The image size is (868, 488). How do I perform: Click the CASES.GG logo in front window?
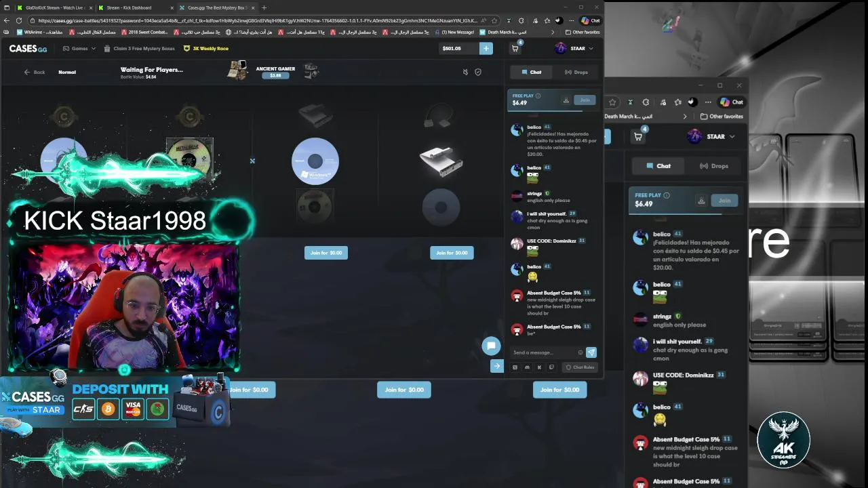[x=28, y=48]
